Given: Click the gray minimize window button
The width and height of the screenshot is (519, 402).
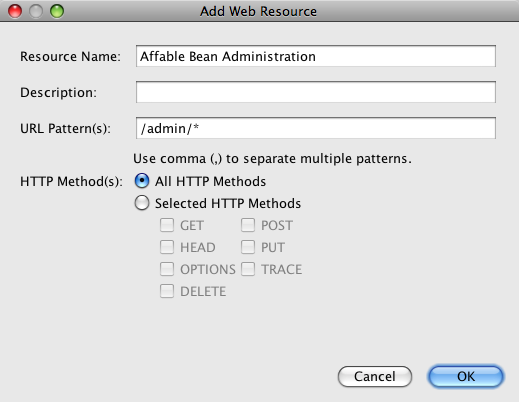Looking at the screenshot, I should [36, 11].
